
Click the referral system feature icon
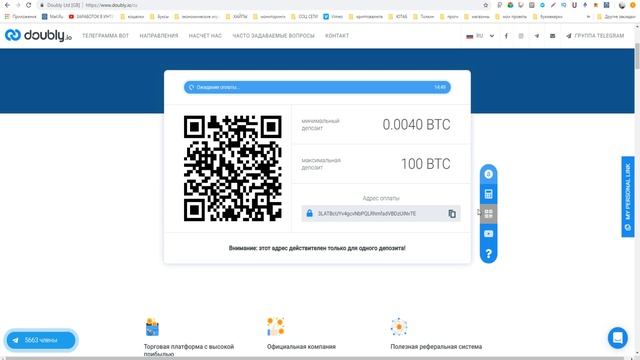pos(399,327)
